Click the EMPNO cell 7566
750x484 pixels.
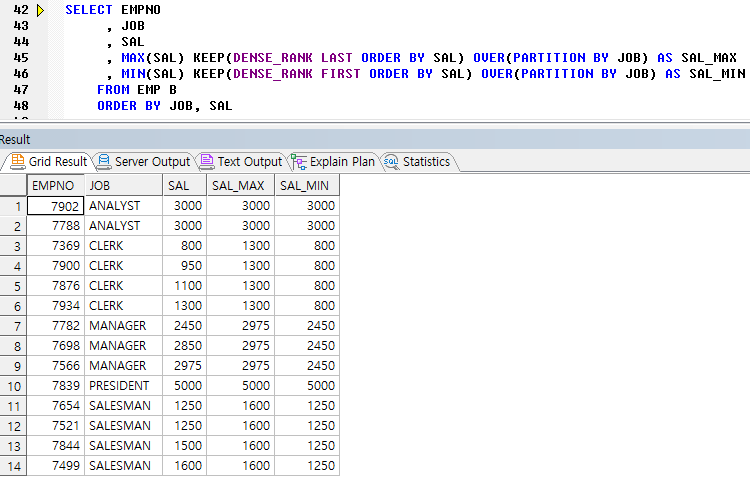coord(56,366)
